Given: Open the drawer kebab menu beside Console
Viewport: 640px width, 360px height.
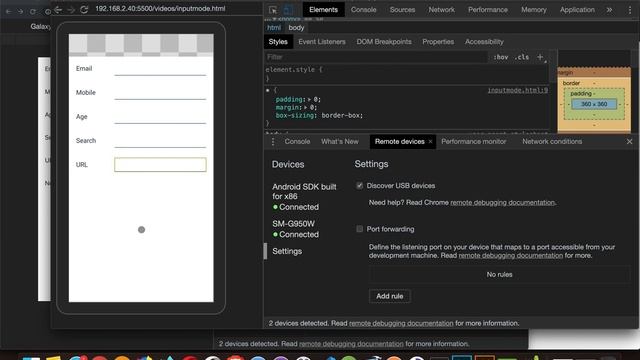Looking at the screenshot, I should 273,142.
